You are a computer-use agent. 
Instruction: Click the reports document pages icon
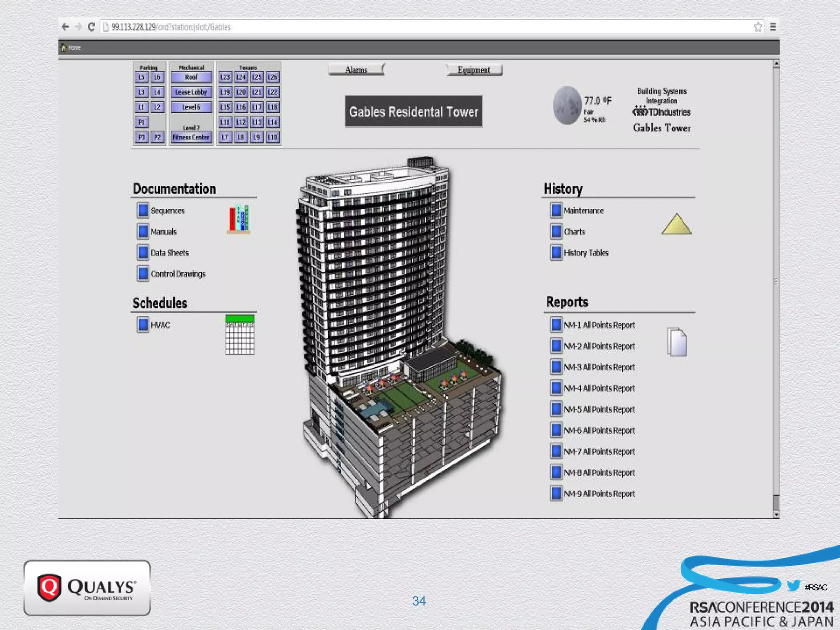[x=677, y=342]
